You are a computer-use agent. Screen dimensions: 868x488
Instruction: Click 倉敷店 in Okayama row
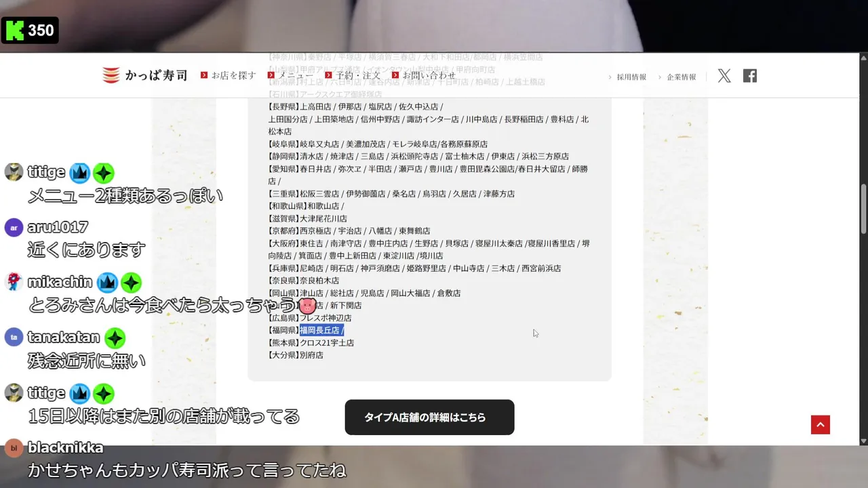tap(449, 293)
